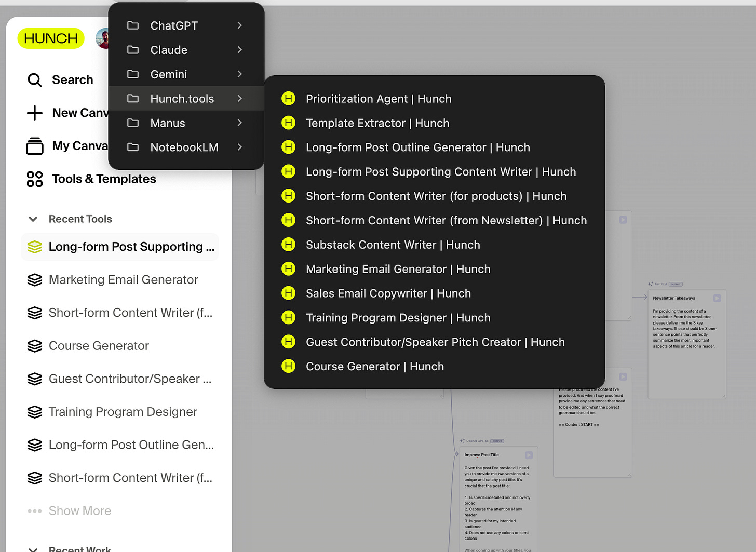The height and width of the screenshot is (552, 756).
Task: Click the Hunch icon beside Course Generator bookmark
Action: [288, 366]
